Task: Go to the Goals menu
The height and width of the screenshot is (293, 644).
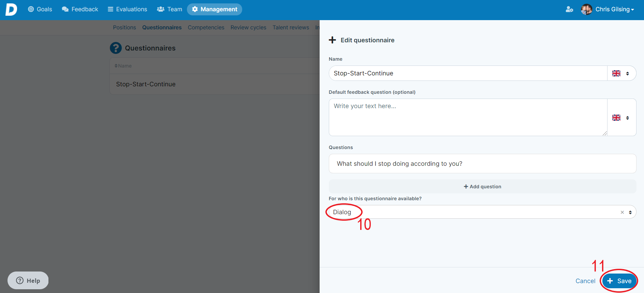Action: 40,9
